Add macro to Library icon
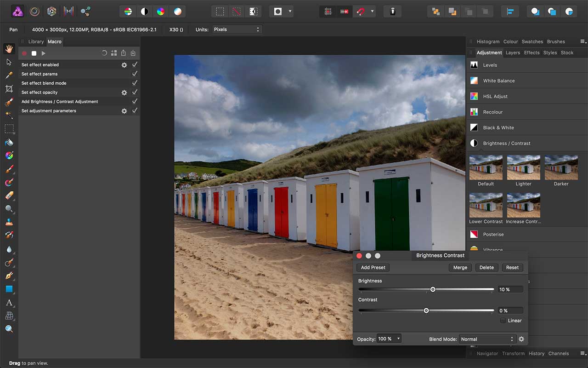 [x=114, y=53]
